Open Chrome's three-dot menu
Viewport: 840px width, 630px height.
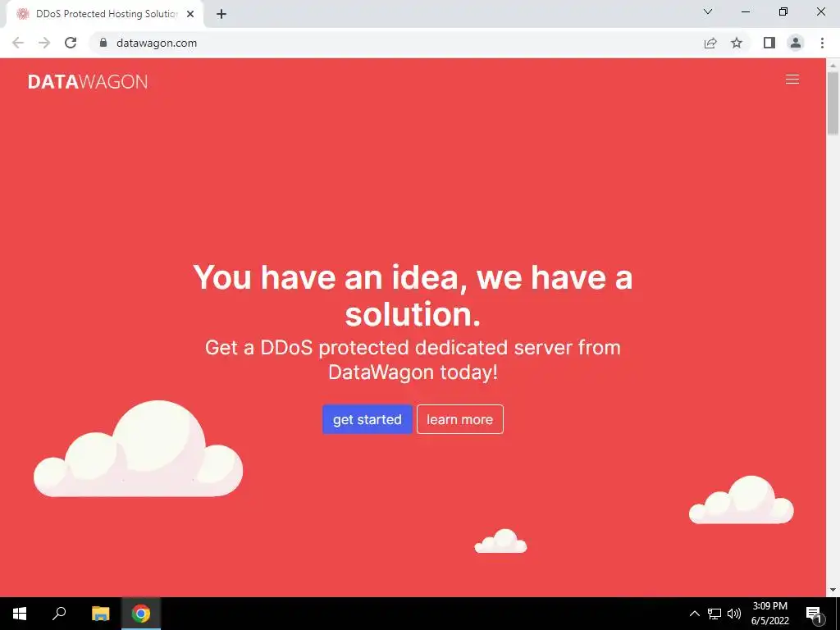point(822,43)
